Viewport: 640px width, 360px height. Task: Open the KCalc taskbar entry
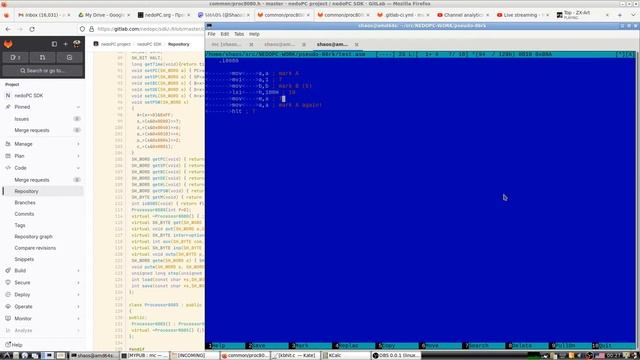click(x=347, y=356)
